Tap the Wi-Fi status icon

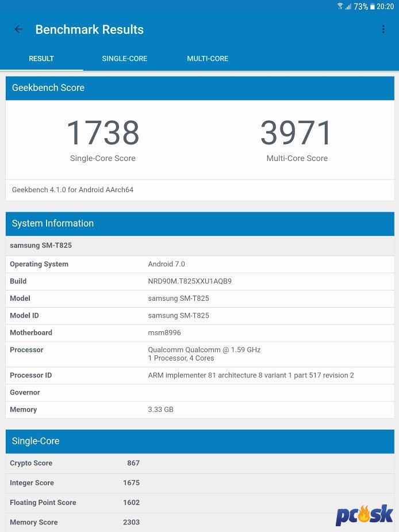pyautogui.click(x=340, y=6)
